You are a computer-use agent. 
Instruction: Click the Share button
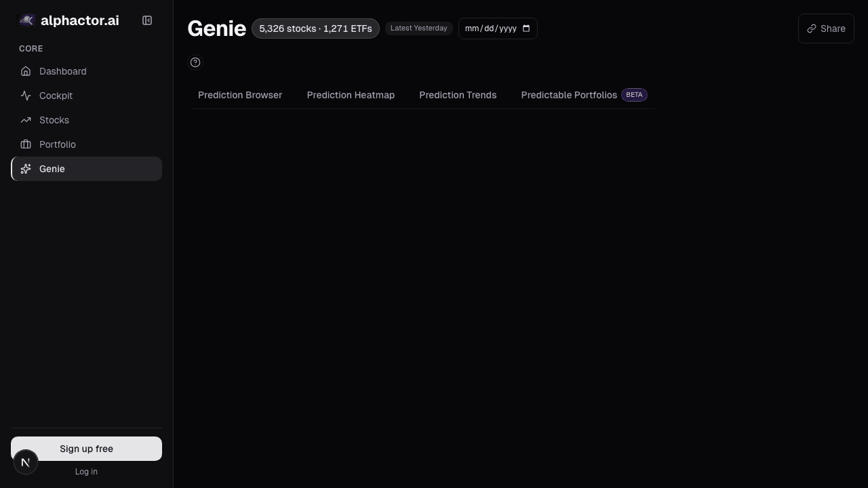click(826, 28)
